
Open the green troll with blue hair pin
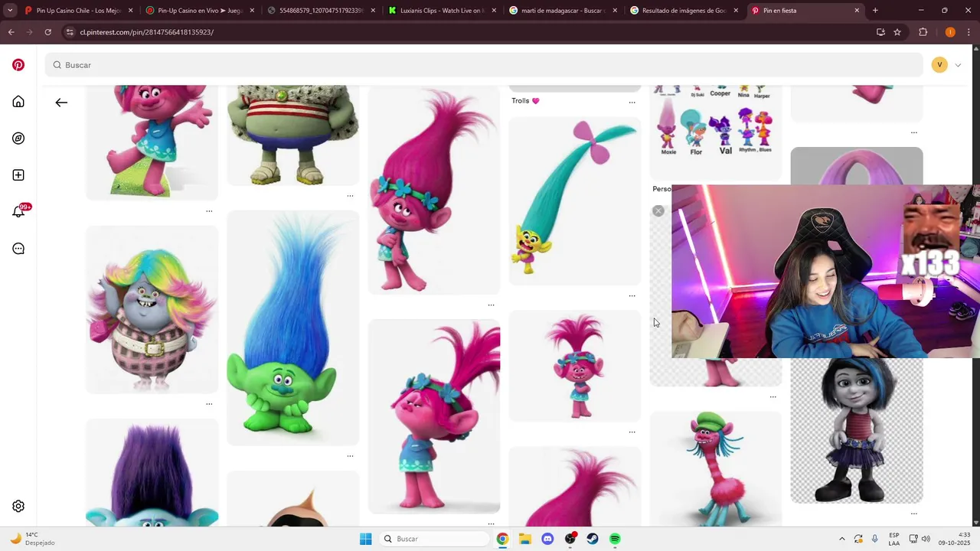tap(292, 328)
